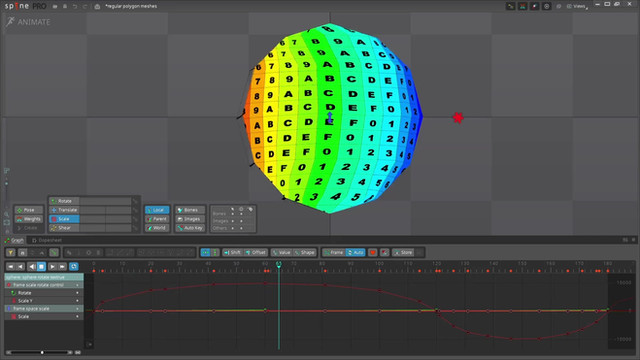Screen dimensions: 640x360
Task: Click the red key icon button
Action: [x=373, y=253]
